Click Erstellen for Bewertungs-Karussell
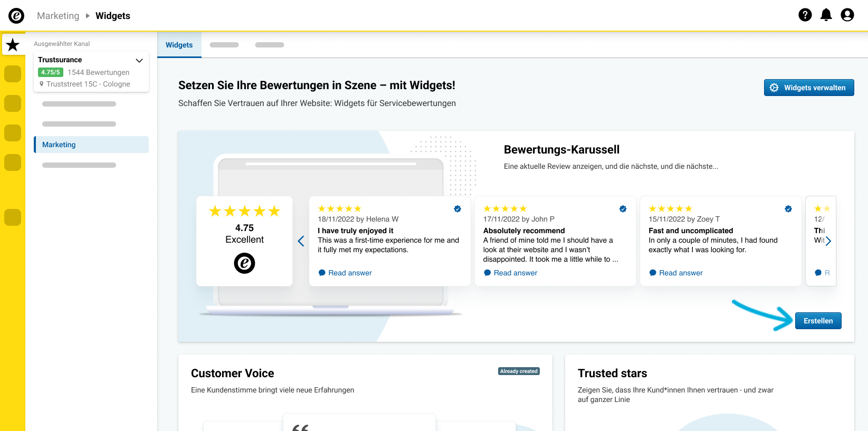The width and height of the screenshot is (868, 431). pyautogui.click(x=818, y=321)
